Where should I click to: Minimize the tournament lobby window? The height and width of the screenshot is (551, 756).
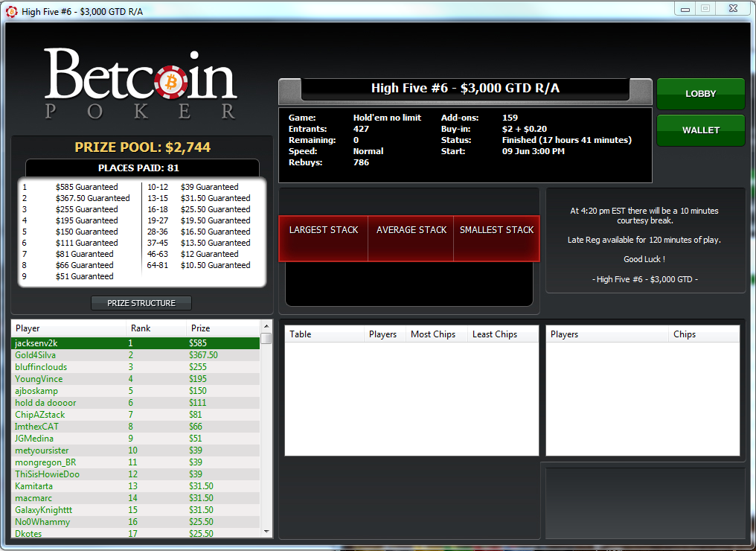685,9
